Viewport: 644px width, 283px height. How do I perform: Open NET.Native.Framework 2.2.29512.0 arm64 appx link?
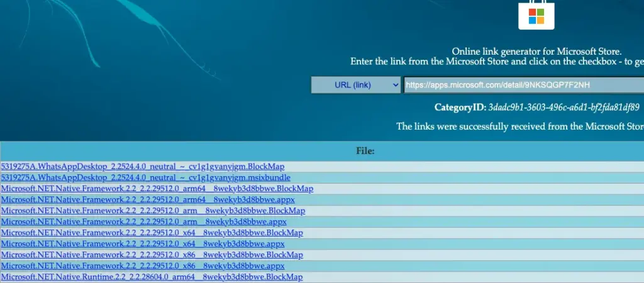(148, 200)
